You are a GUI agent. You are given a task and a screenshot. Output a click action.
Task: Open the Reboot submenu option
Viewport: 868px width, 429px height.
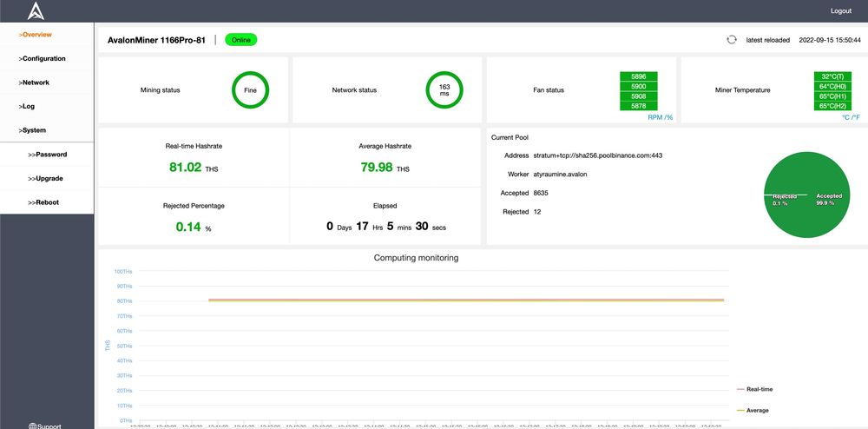tap(47, 202)
